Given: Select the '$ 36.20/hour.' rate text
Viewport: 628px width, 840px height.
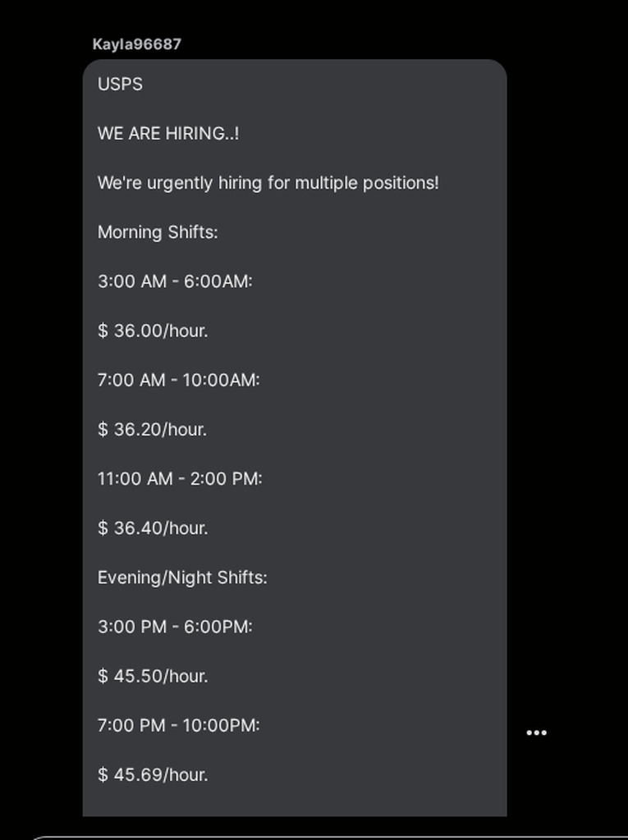Looking at the screenshot, I should coord(153,429).
